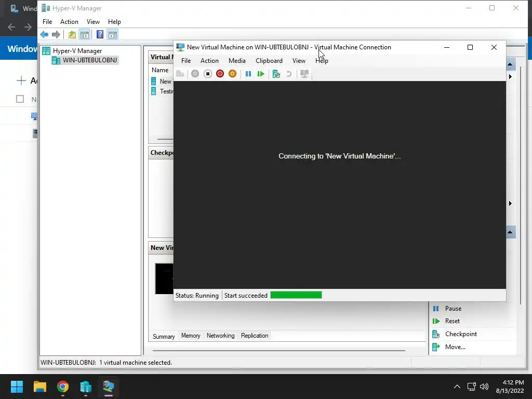Turn off VM with the black square icon
The height and width of the screenshot is (399, 532).
pyautogui.click(x=208, y=74)
